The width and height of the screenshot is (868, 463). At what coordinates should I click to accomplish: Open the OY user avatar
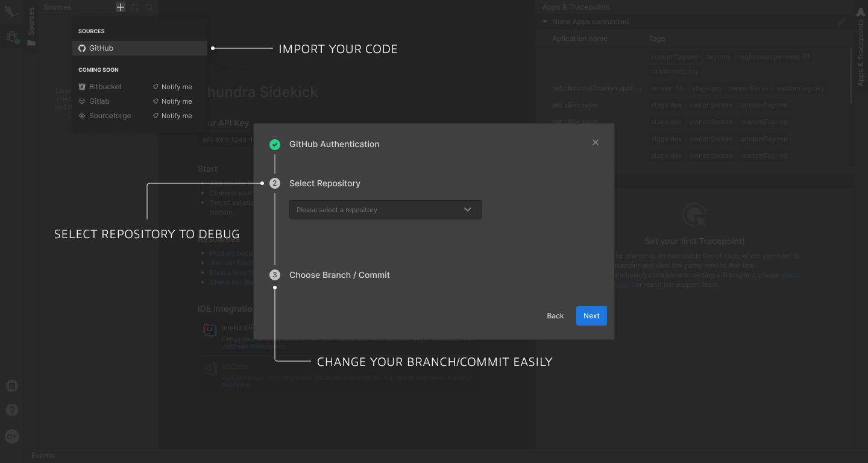12,436
